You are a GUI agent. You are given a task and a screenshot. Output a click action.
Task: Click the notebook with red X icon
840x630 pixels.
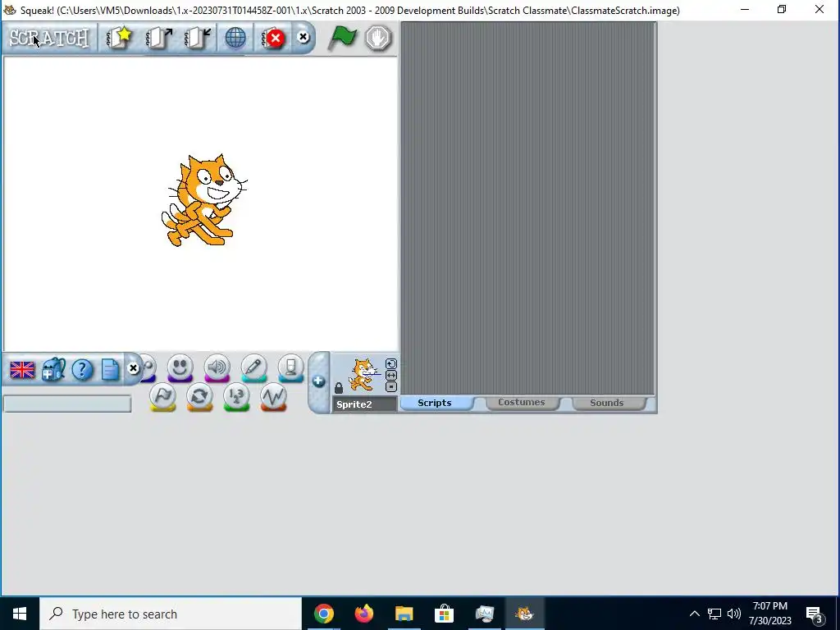click(273, 38)
